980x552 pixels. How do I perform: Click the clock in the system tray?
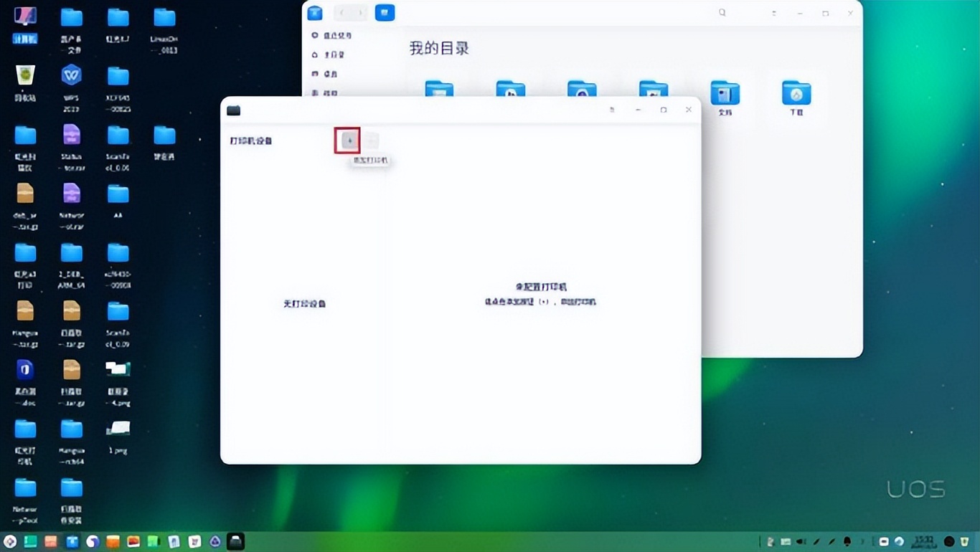[x=923, y=542]
